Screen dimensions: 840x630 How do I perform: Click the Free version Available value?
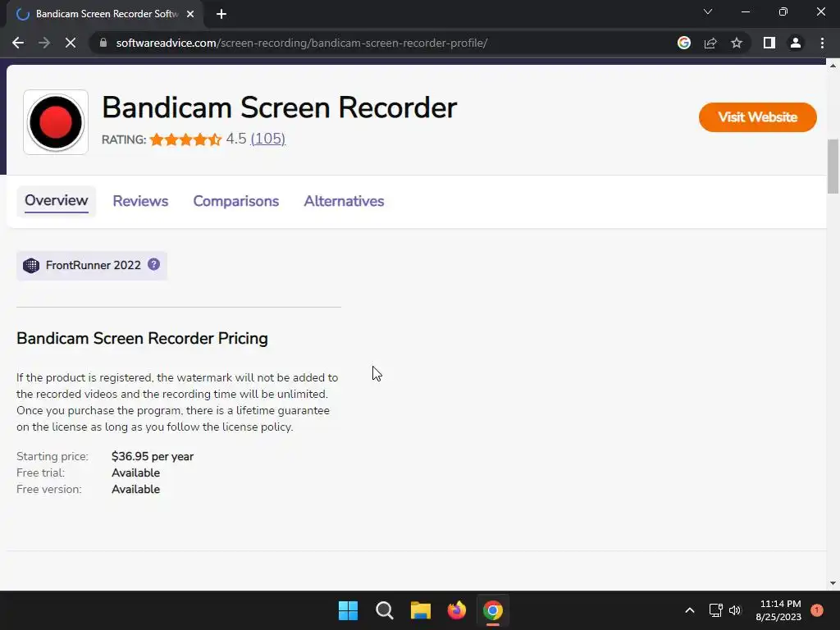[135, 490]
